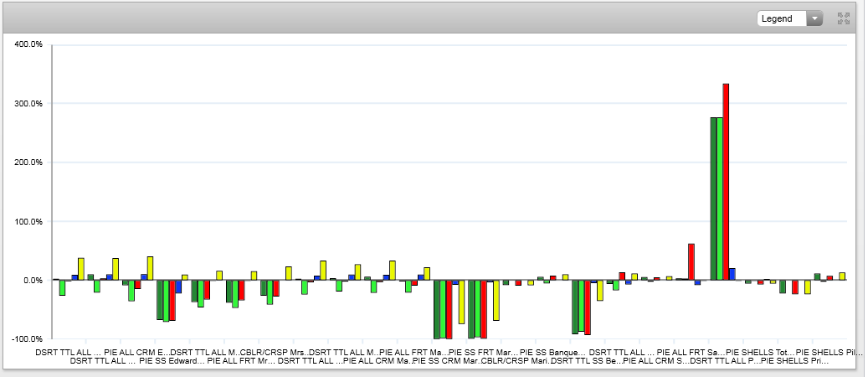868x377 pixels.
Task: Open the Legend dropdown menu
Action: [x=790, y=18]
